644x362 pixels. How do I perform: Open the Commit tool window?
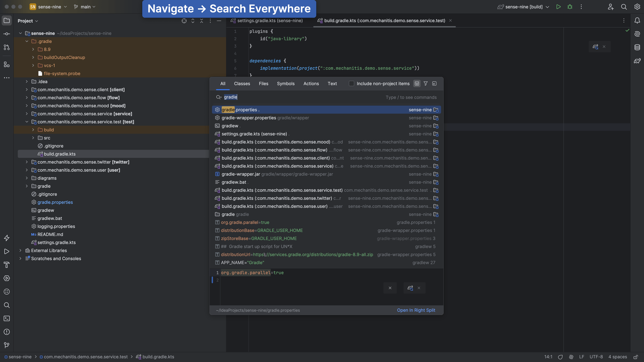pos(7,34)
